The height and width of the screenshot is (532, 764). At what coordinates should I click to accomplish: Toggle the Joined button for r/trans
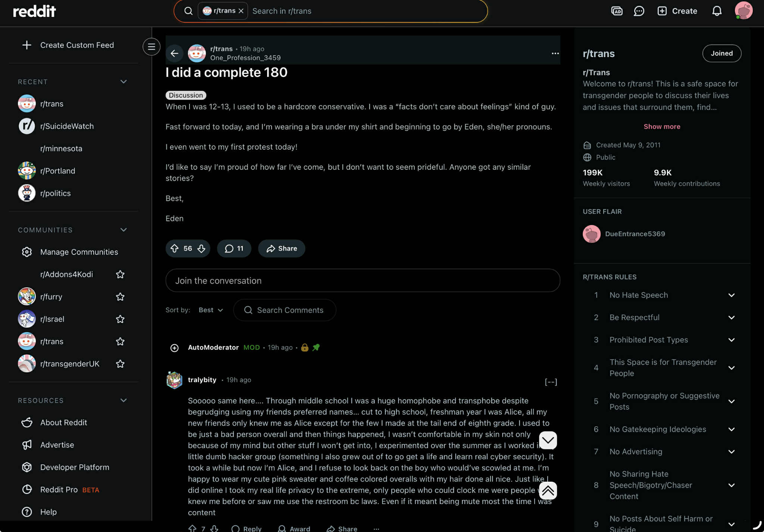pyautogui.click(x=721, y=53)
